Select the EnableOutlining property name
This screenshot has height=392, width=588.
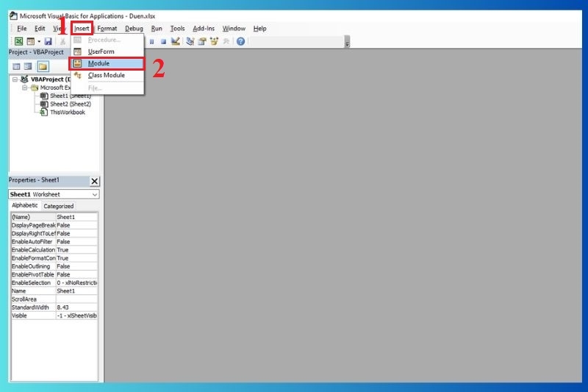pos(33,266)
